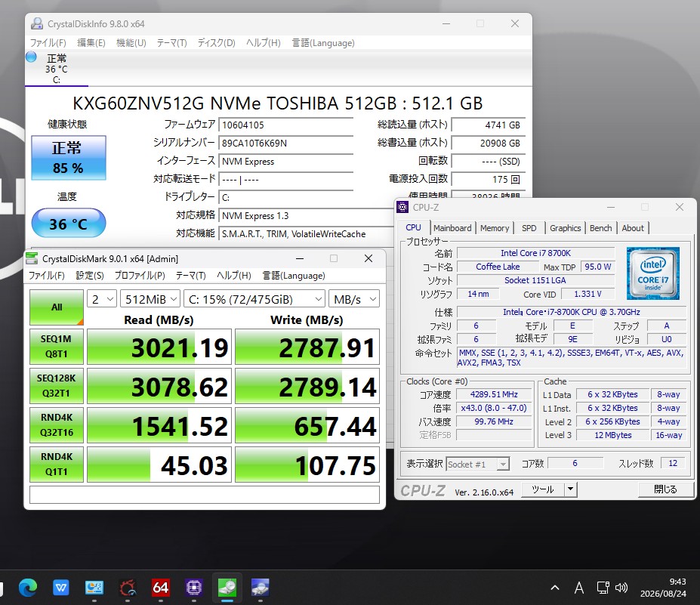Click the empty comment field in CrystalDiskMark
The width and height of the screenshot is (700, 605).
point(205,495)
